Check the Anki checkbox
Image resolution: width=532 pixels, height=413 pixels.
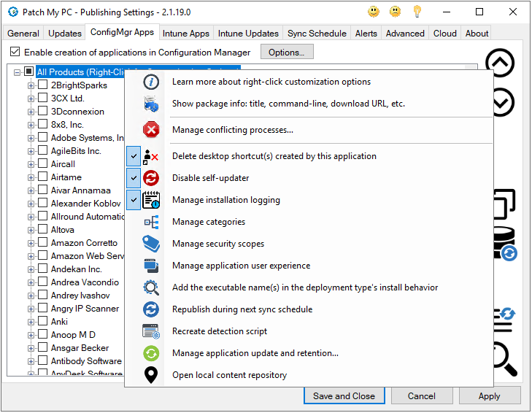(x=42, y=321)
